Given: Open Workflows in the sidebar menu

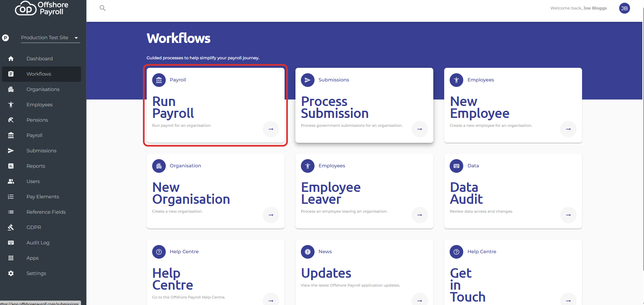Looking at the screenshot, I should point(42,74).
